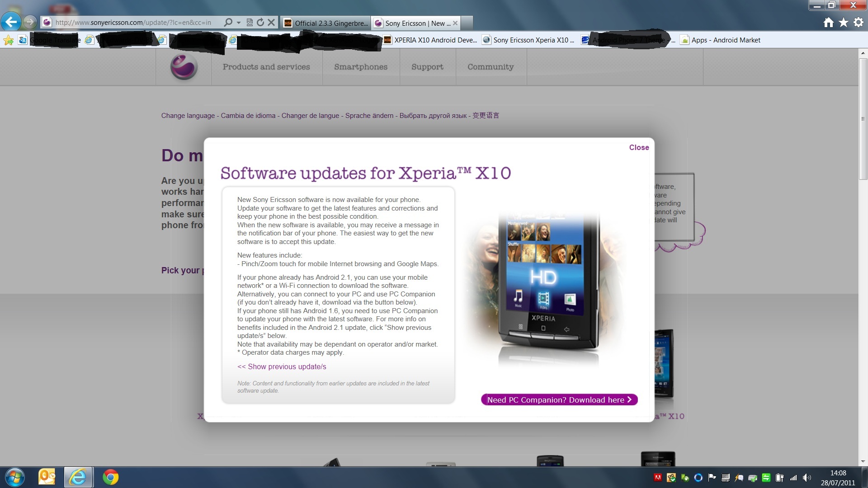Click the sonyericsson.com URL address field
The width and height of the screenshot is (868, 488).
[133, 22]
